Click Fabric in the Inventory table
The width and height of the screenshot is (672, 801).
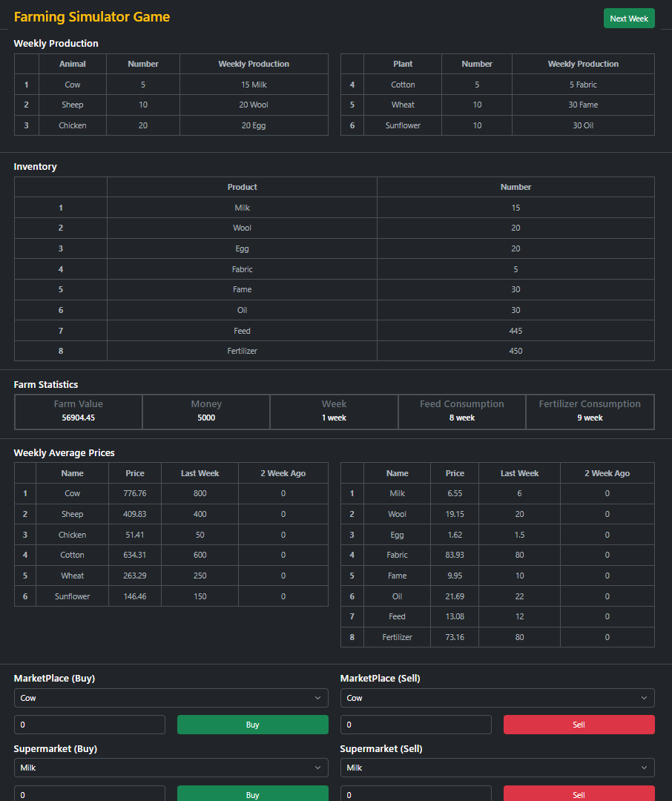(243, 269)
